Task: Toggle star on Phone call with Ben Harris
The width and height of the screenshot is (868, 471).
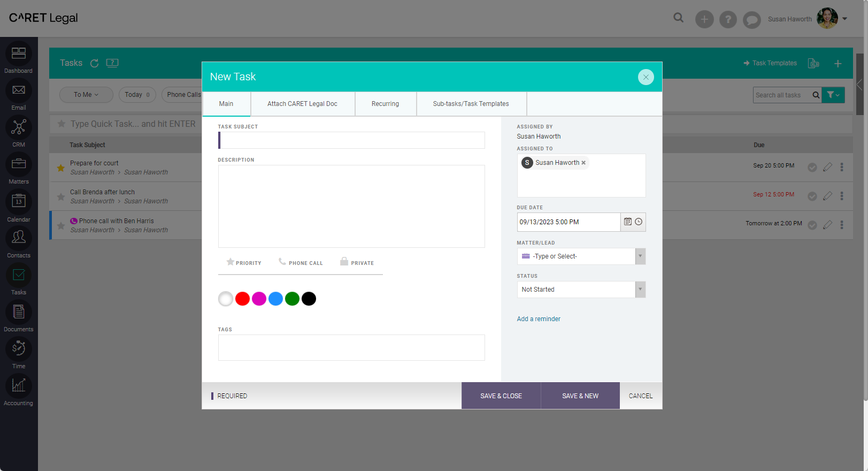Action: (x=61, y=226)
